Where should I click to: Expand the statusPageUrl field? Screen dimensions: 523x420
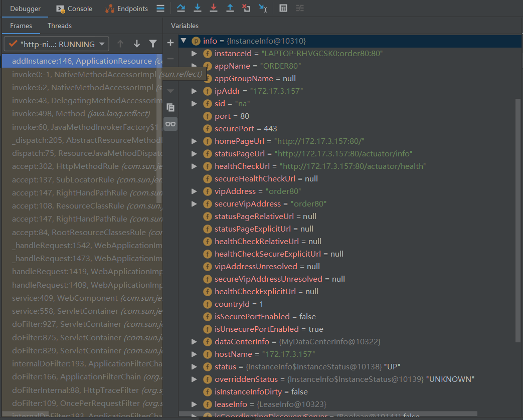(194, 154)
